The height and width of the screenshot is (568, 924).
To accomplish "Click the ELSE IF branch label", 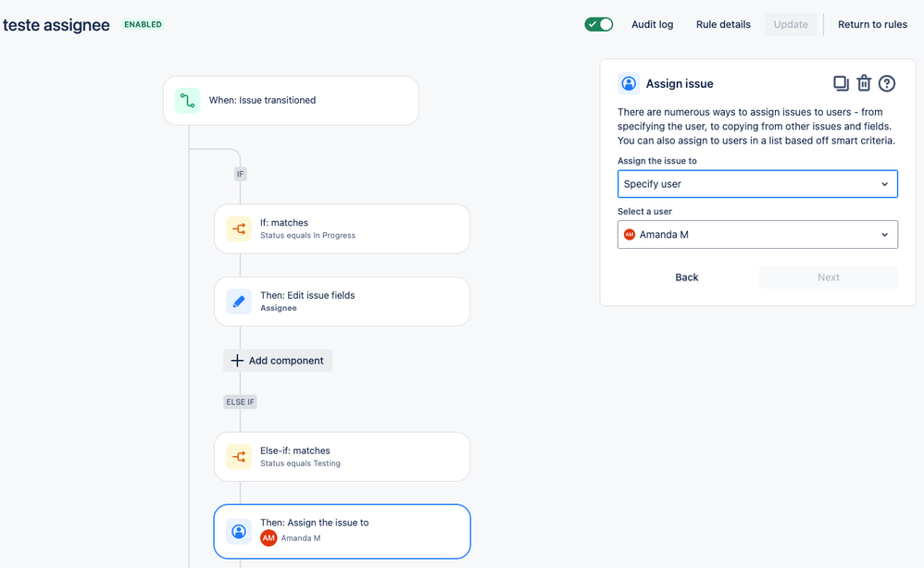I will click(241, 402).
